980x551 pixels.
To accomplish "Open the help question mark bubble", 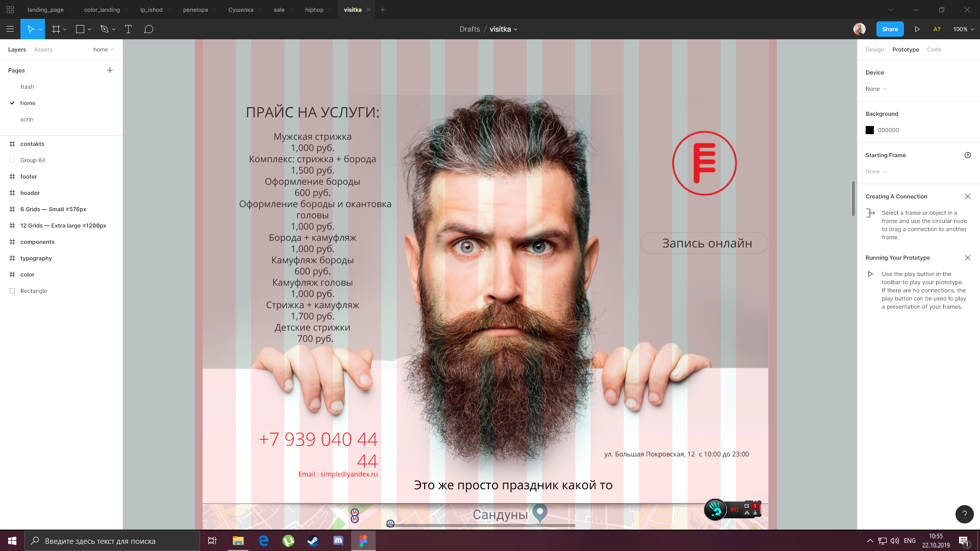I will [x=964, y=514].
